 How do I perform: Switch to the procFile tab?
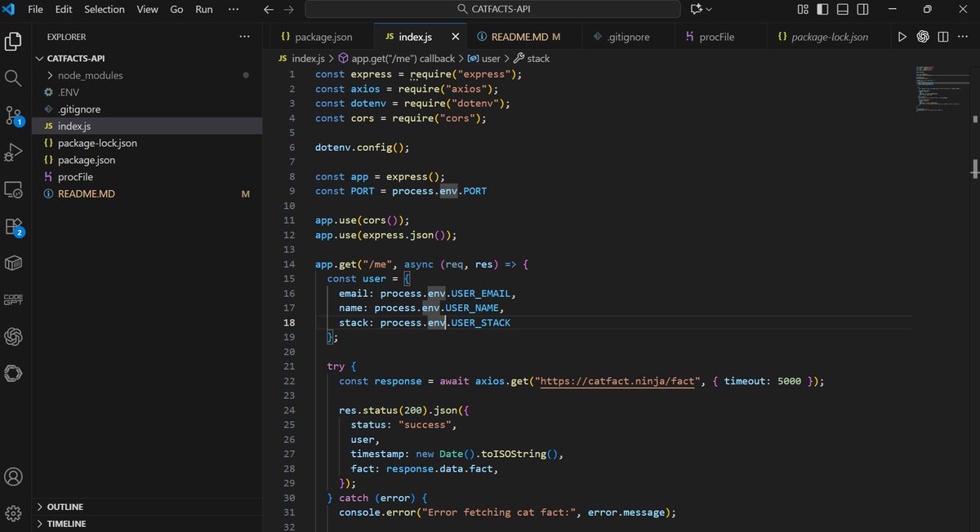(722, 37)
